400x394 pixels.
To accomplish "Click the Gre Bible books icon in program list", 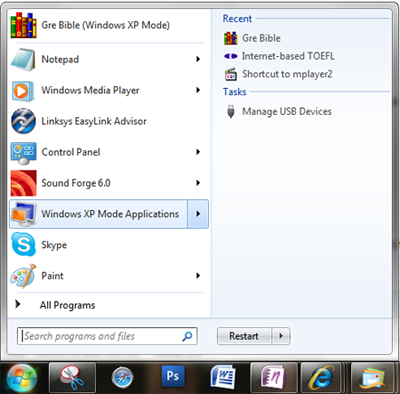I will 23,25.
